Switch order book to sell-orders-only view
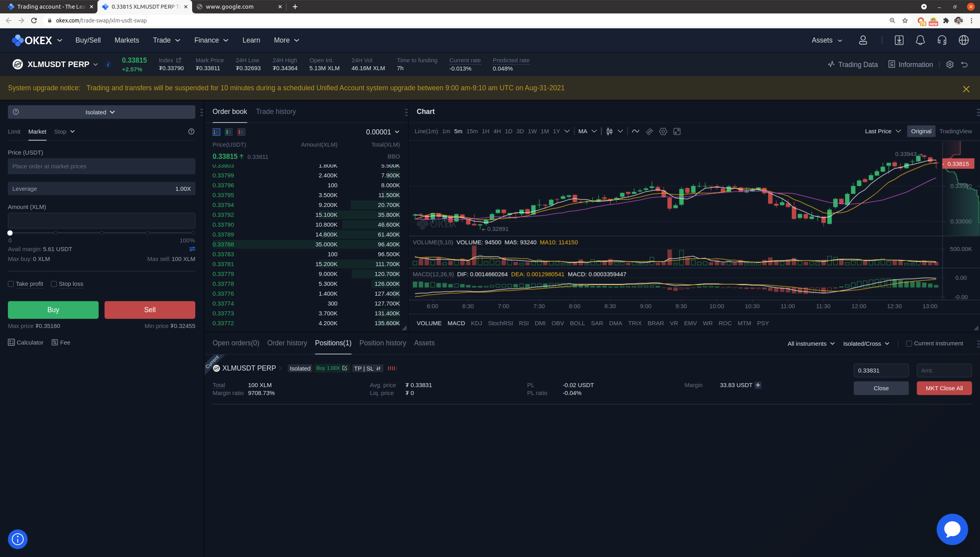 241,132
